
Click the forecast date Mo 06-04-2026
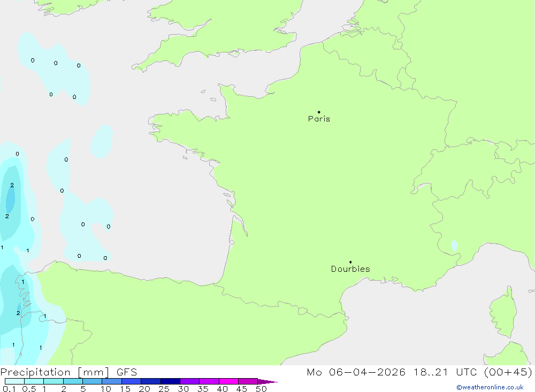click(356, 372)
